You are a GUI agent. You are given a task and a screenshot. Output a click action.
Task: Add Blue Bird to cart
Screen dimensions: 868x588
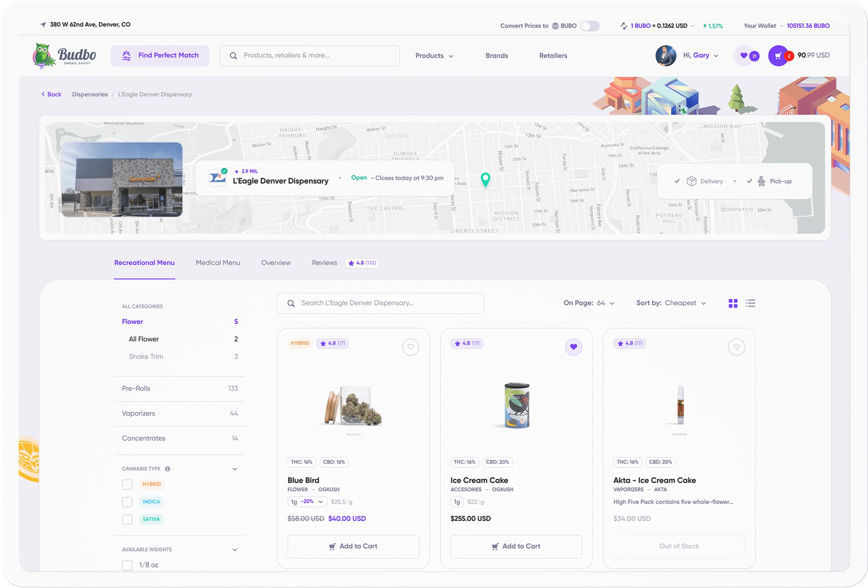(353, 547)
